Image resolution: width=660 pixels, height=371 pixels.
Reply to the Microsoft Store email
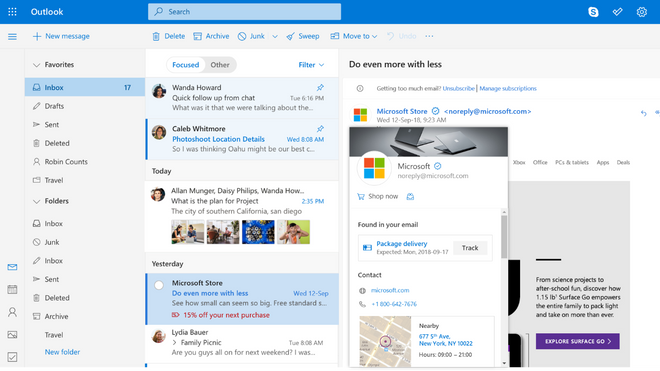click(x=644, y=113)
